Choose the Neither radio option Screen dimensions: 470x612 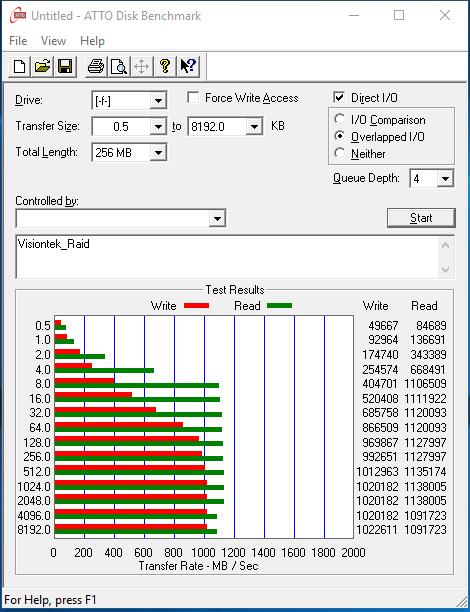click(340, 153)
